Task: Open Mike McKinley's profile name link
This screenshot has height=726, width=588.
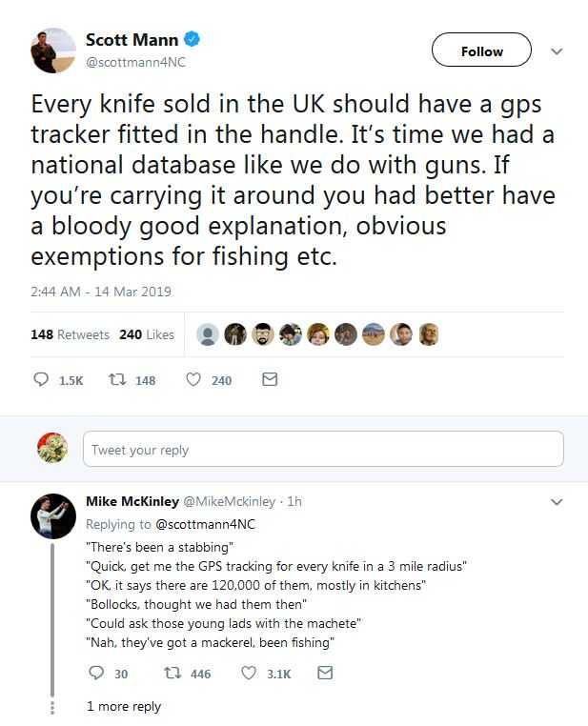Action: coord(131,501)
